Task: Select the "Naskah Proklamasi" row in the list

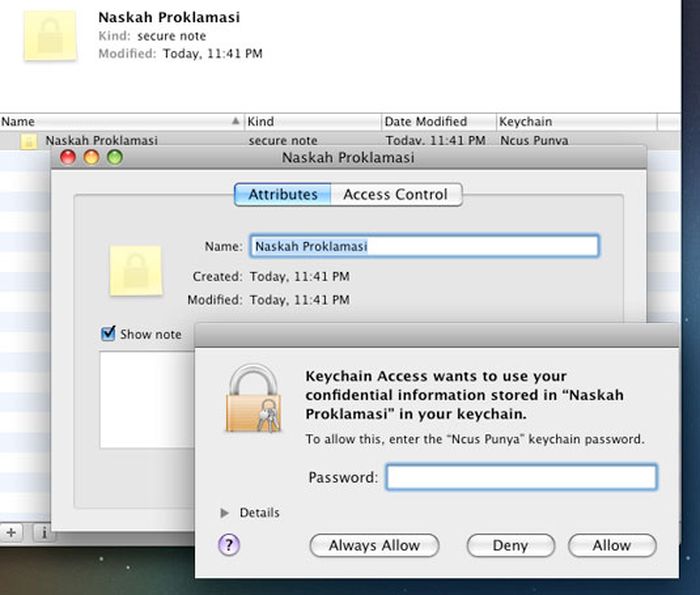Action: click(340, 140)
